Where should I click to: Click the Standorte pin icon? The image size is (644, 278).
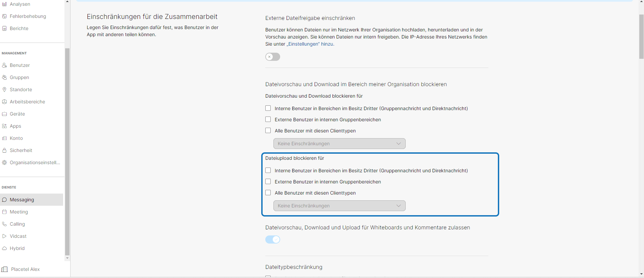pos(4,90)
